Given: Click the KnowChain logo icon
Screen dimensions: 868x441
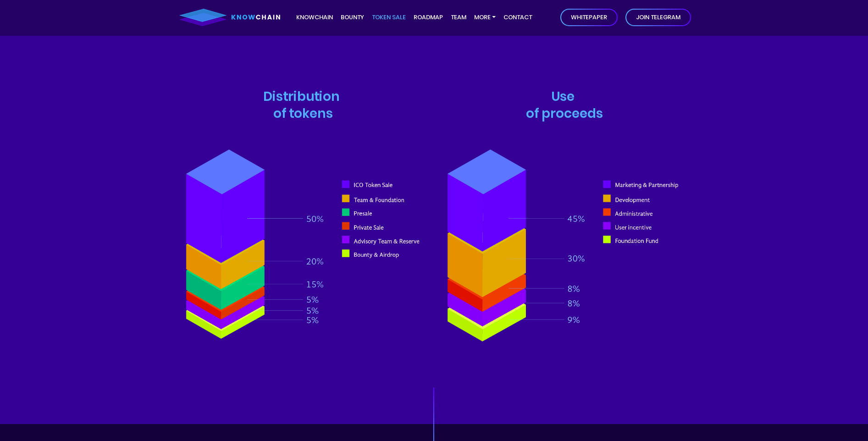Looking at the screenshot, I should [x=203, y=17].
